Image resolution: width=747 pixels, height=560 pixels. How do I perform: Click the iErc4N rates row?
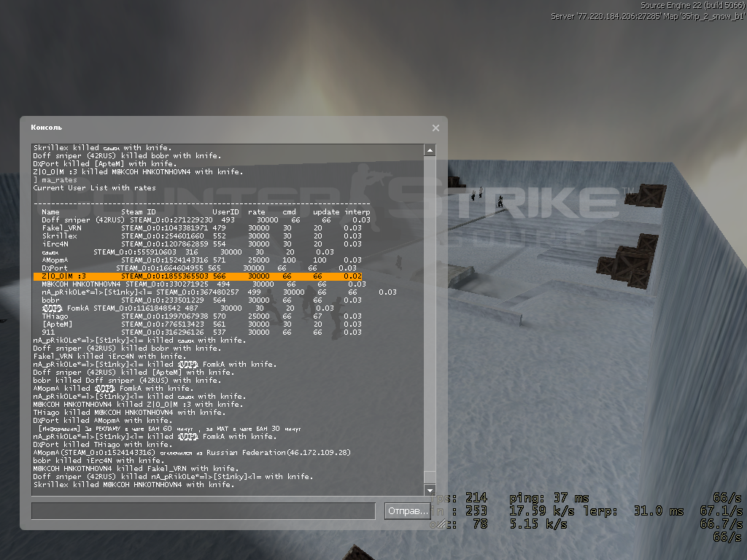(x=201, y=244)
